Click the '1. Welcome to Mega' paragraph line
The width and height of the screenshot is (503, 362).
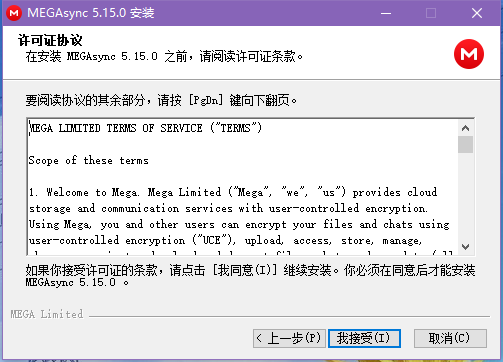click(x=233, y=192)
